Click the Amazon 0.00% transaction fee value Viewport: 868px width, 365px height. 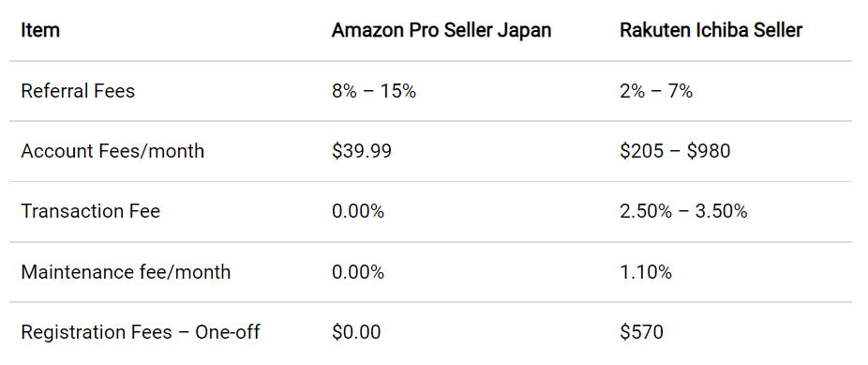(x=358, y=211)
